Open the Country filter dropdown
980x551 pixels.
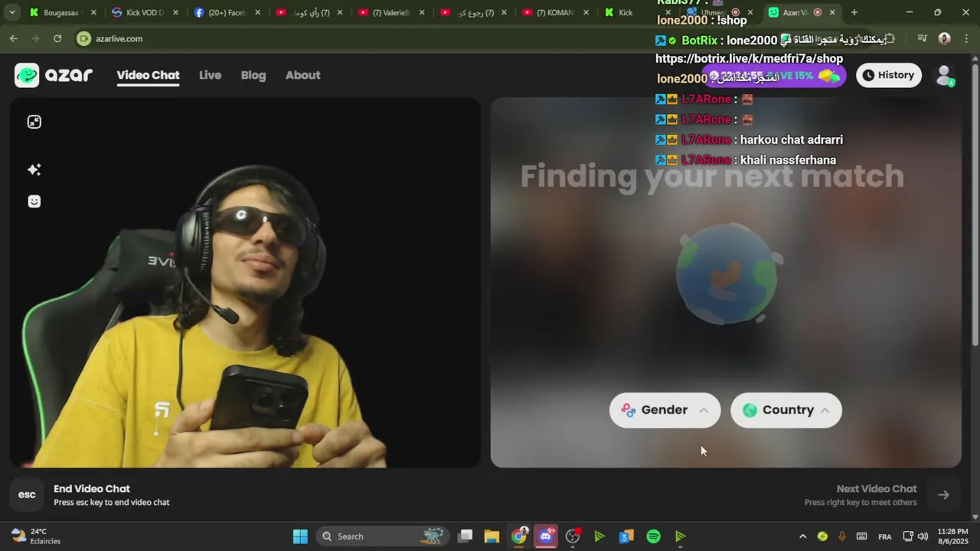coord(786,410)
